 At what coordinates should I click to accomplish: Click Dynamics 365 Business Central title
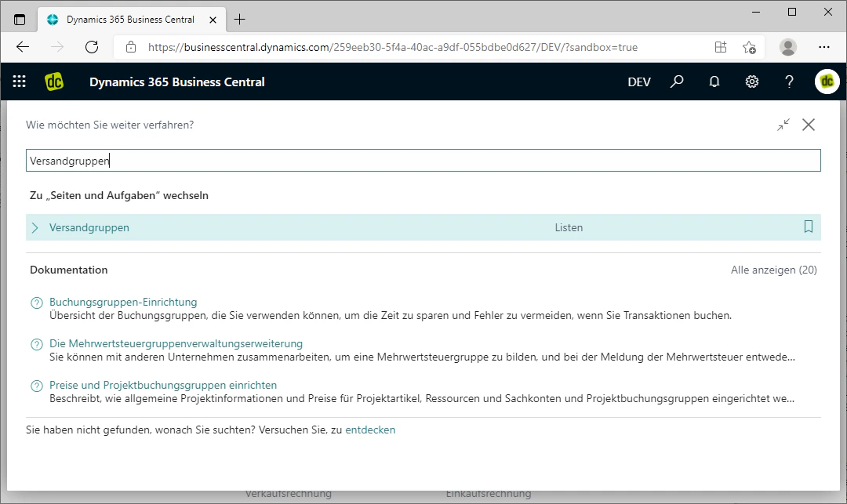tap(177, 82)
